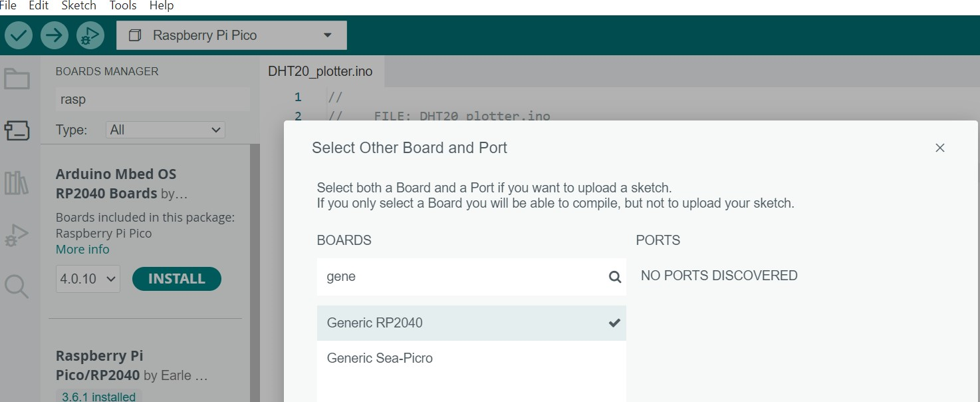The width and height of the screenshot is (980, 402).
Task: Install the Arduino Mbed OS RP2040 Boards
Action: 176,279
